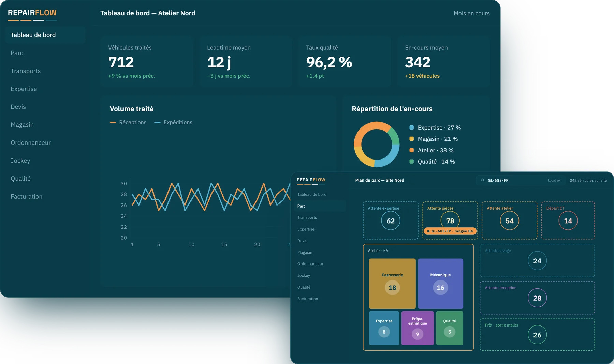Click the Carrosserie tile showing 18
614x364 pixels.
pos(392,284)
